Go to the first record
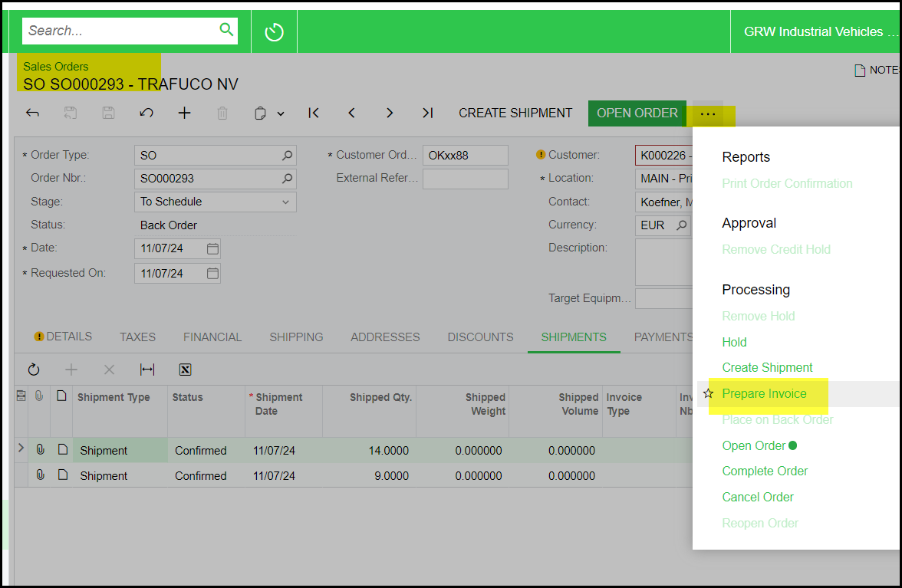This screenshot has height=588, width=902. [x=314, y=113]
